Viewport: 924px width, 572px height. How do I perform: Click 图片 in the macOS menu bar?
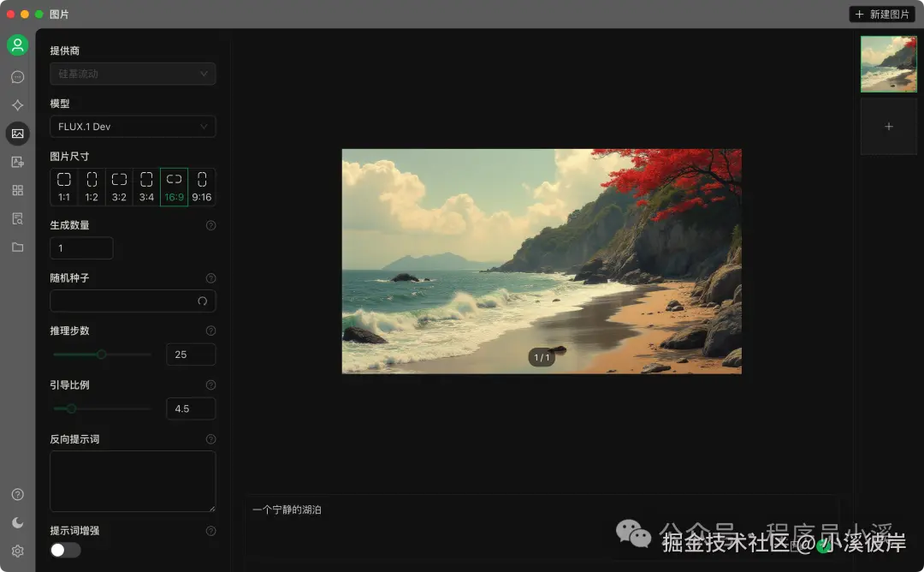pos(57,14)
